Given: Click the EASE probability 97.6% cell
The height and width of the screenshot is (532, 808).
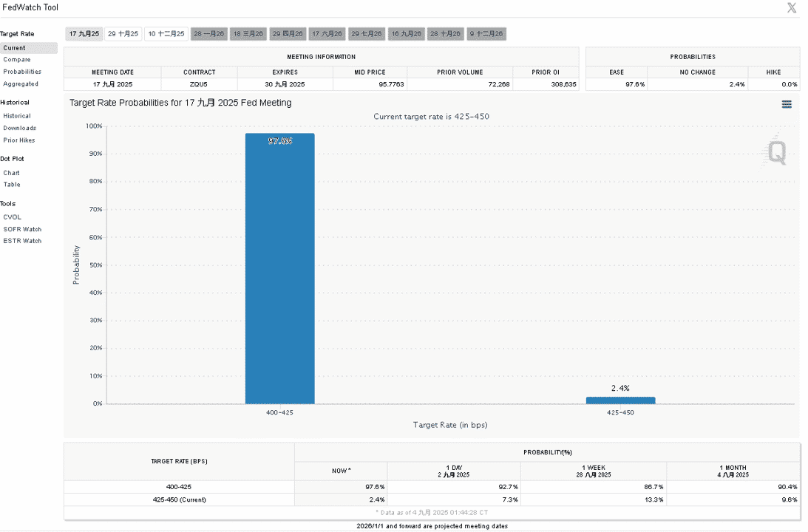Looking at the screenshot, I should tap(617, 84).
